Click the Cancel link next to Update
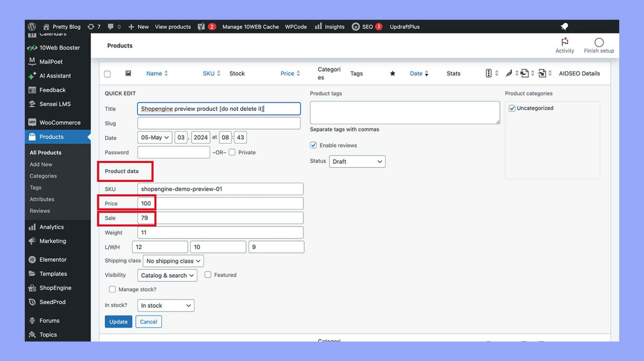 pos(148,321)
